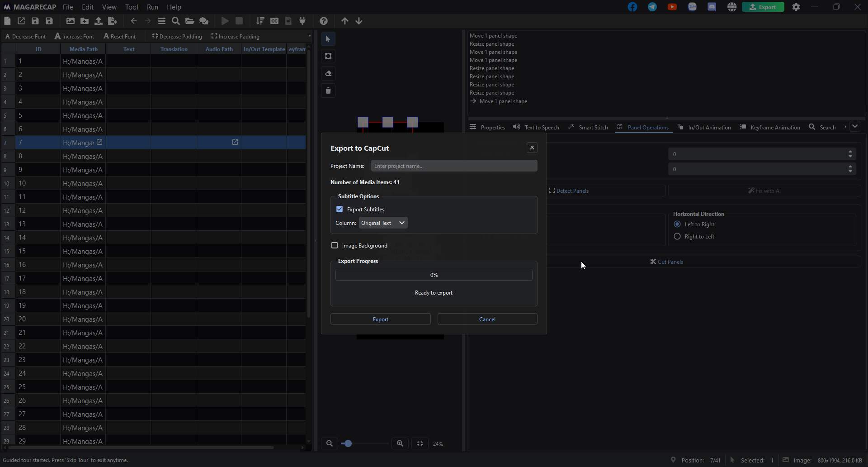Image resolution: width=868 pixels, height=467 pixels.
Task: Click the Export Progress 0% bar
Action: pyautogui.click(x=434, y=275)
